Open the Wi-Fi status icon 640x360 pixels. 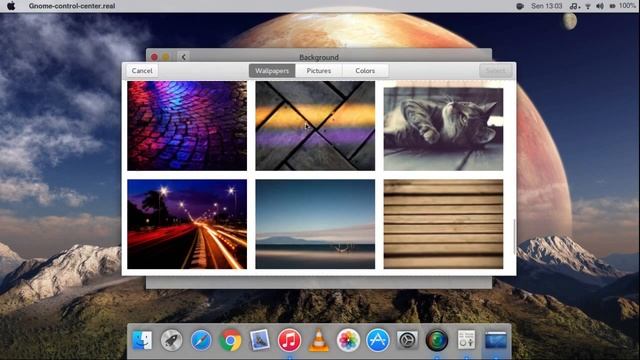[x=588, y=6]
